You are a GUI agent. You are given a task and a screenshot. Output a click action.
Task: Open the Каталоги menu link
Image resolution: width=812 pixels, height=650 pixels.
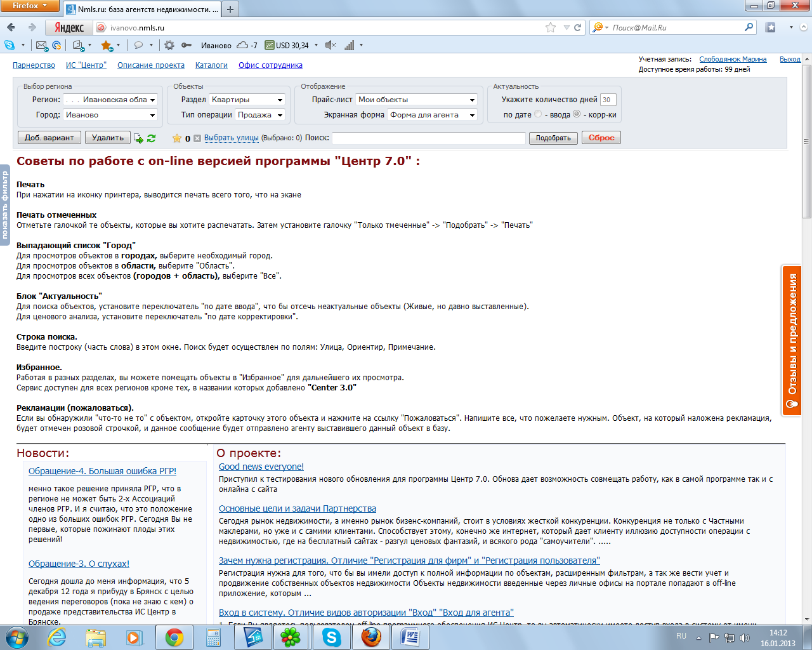click(x=211, y=65)
